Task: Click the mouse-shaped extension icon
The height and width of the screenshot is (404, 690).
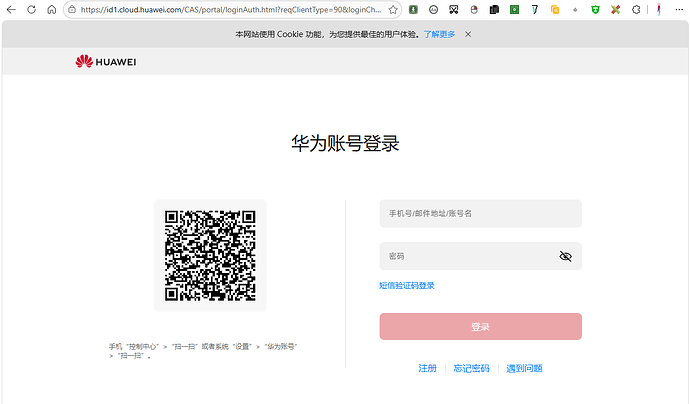Action: click(x=474, y=10)
